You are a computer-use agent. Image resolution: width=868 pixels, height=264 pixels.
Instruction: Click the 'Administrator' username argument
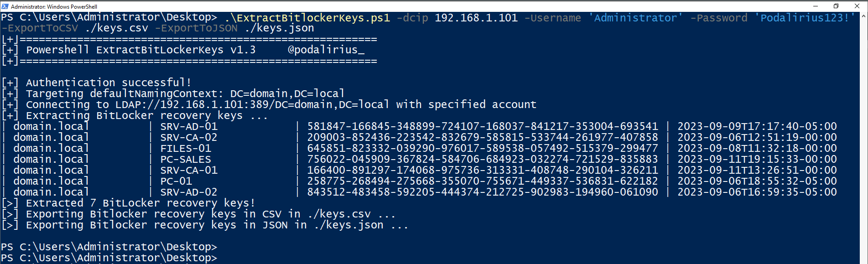pos(635,18)
